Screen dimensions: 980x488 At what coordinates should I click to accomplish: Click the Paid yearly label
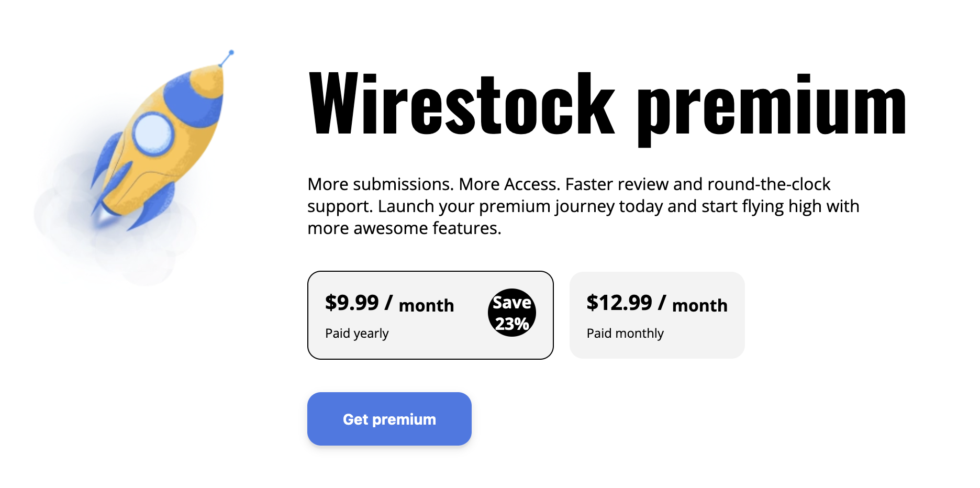pos(356,333)
